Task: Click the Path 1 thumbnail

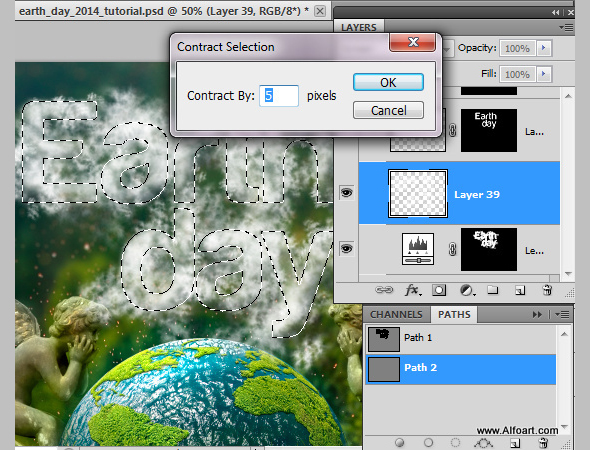Action: point(383,339)
